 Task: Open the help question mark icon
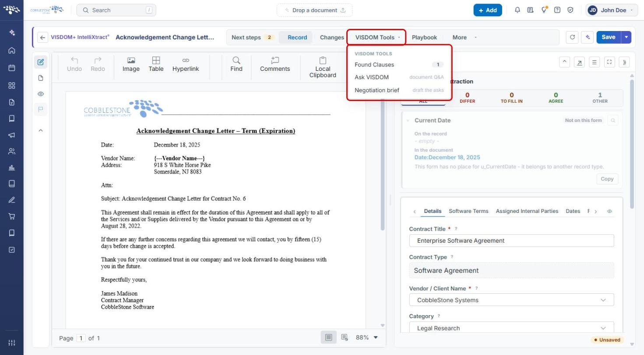[557, 10]
